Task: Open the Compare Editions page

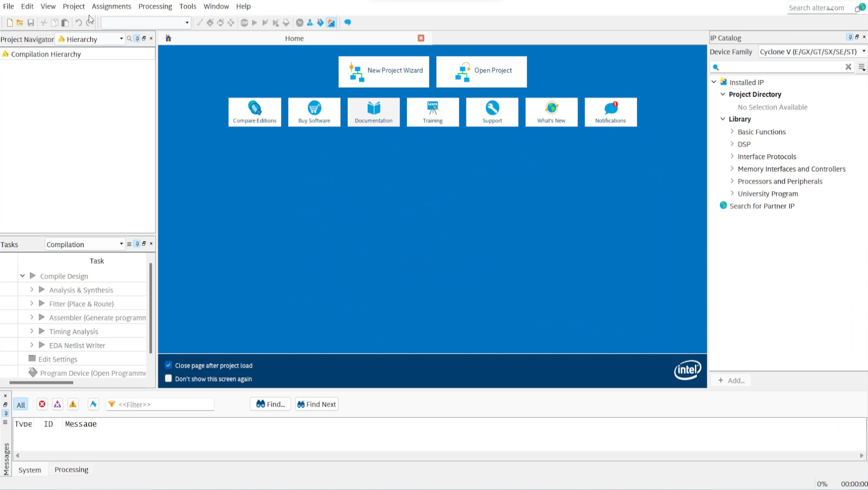Action: point(254,112)
